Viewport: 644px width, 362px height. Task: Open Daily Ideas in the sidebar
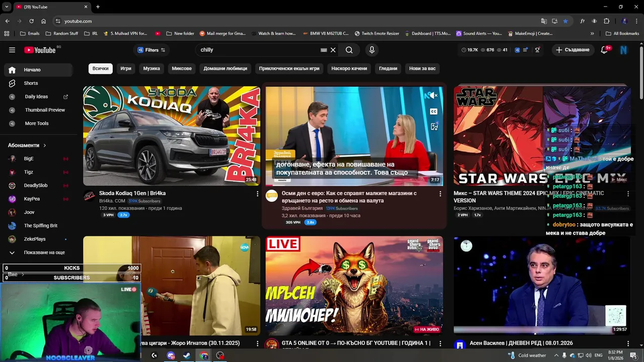click(x=37, y=97)
